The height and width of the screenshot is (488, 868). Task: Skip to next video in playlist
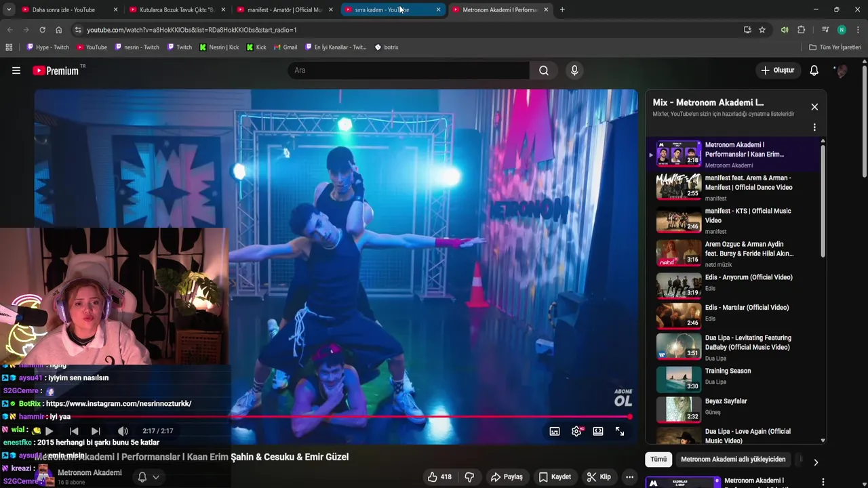96,431
